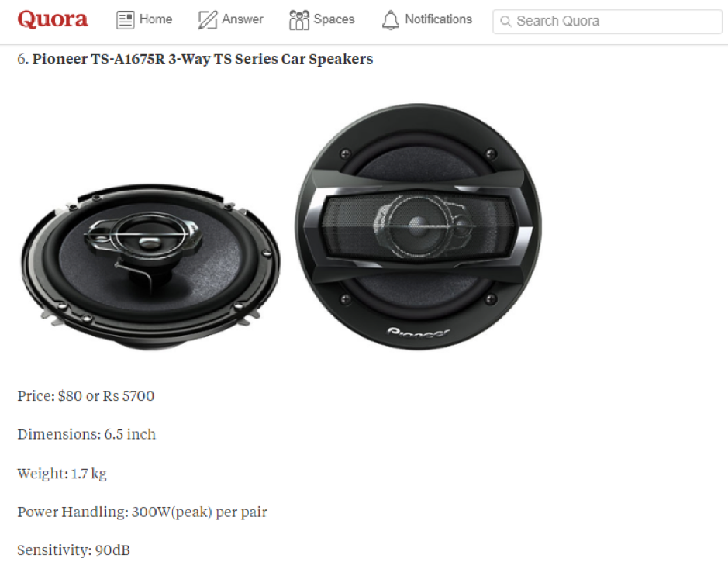Click the Answer pencil icon
This screenshot has height=562, width=728.
pyautogui.click(x=207, y=20)
